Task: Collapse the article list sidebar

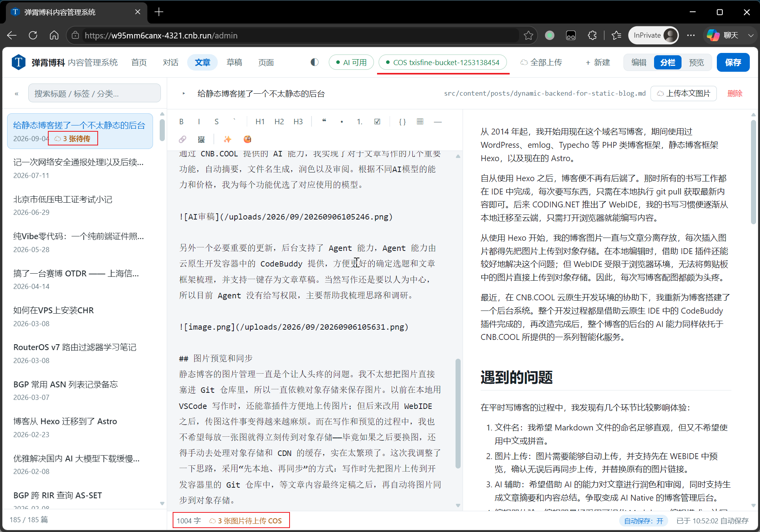Action: 16,94
